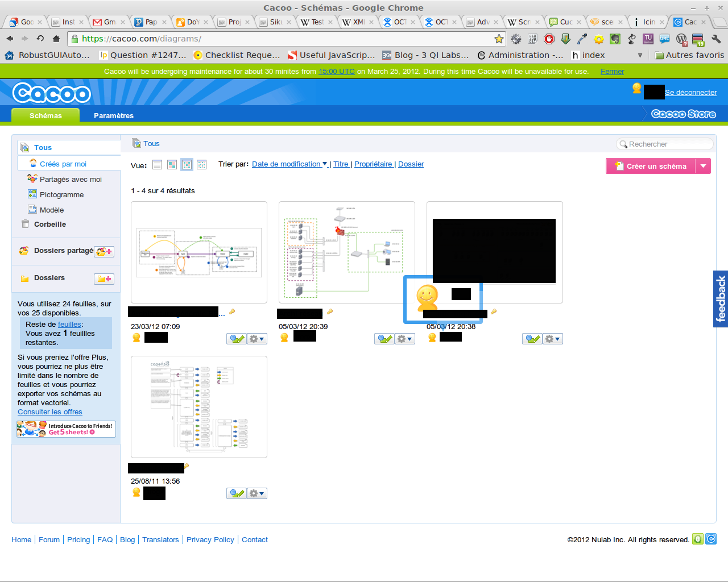Open the Paramètres tab

[114, 115]
